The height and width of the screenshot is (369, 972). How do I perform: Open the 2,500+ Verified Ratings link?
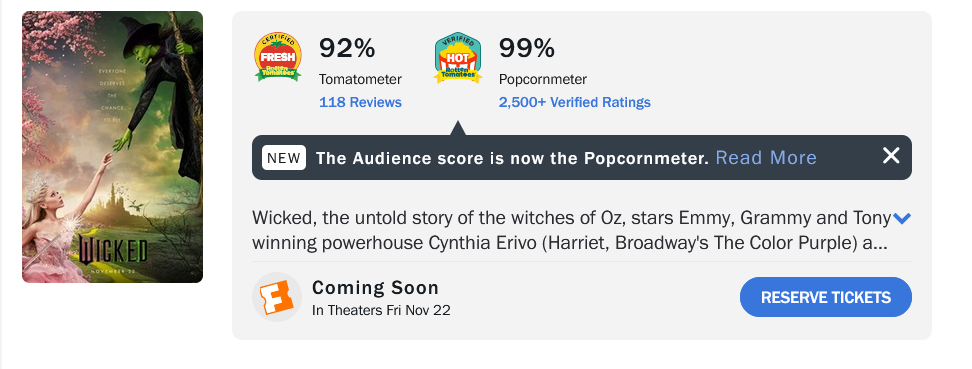575,102
